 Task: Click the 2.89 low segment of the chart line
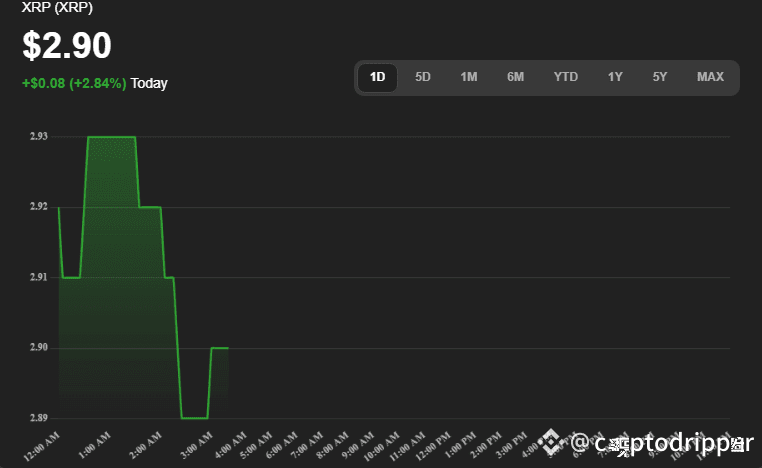coord(195,418)
